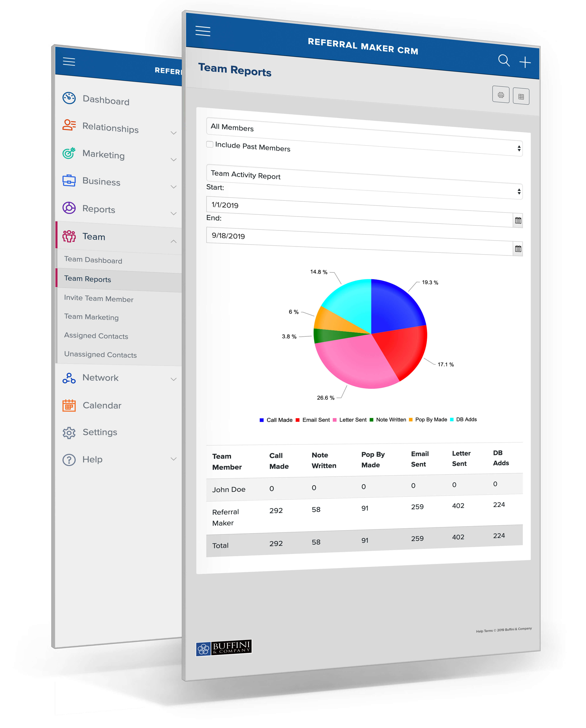Image resolution: width=586 pixels, height=728 pixels.
Task: Click the DB Adds column header
Action: click(501, 458)
